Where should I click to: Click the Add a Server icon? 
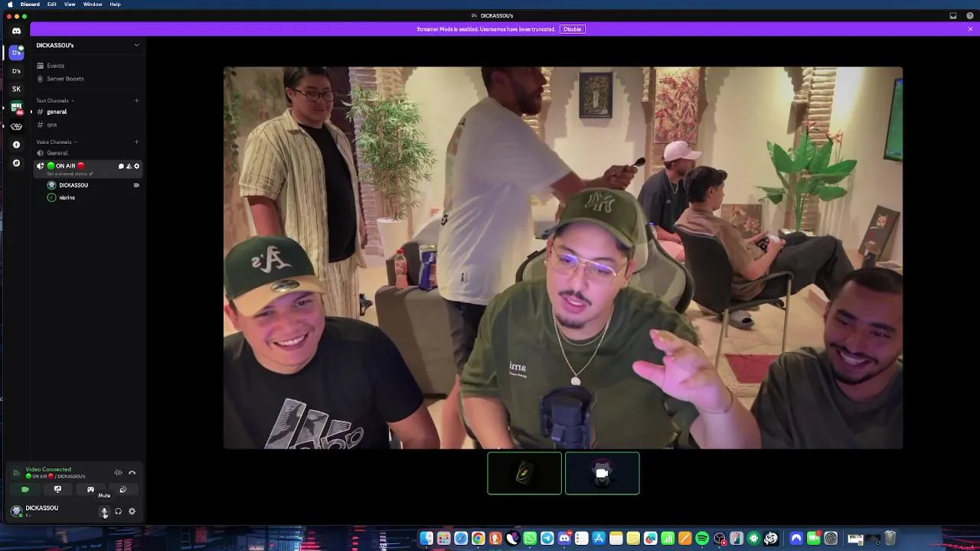coord(16,145)
